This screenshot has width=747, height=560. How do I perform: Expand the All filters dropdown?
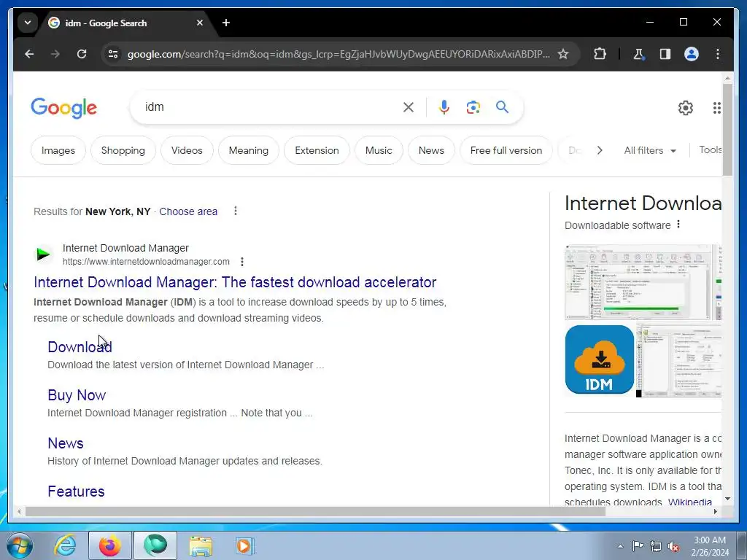(650, 150)
